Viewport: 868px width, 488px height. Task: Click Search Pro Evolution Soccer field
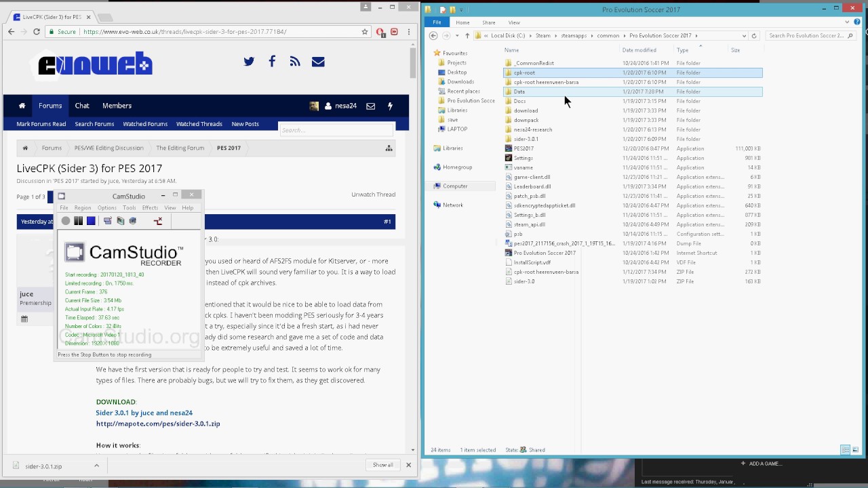pos(810,36)
